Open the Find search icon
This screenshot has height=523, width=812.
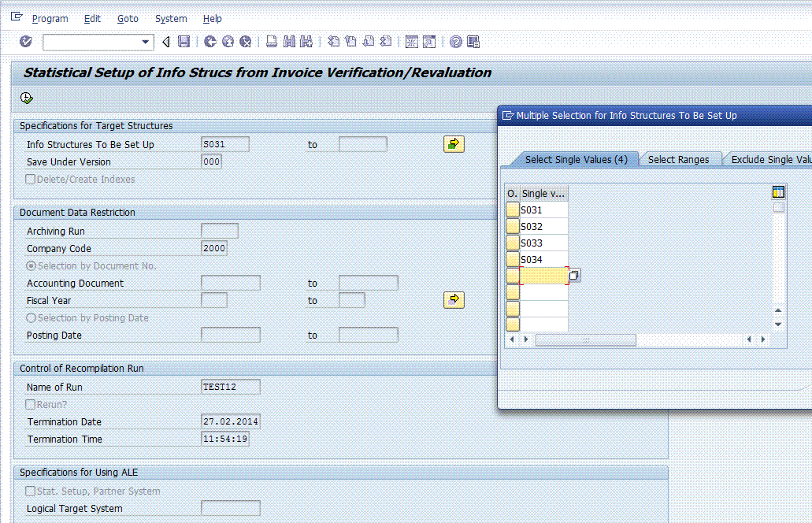290,42
